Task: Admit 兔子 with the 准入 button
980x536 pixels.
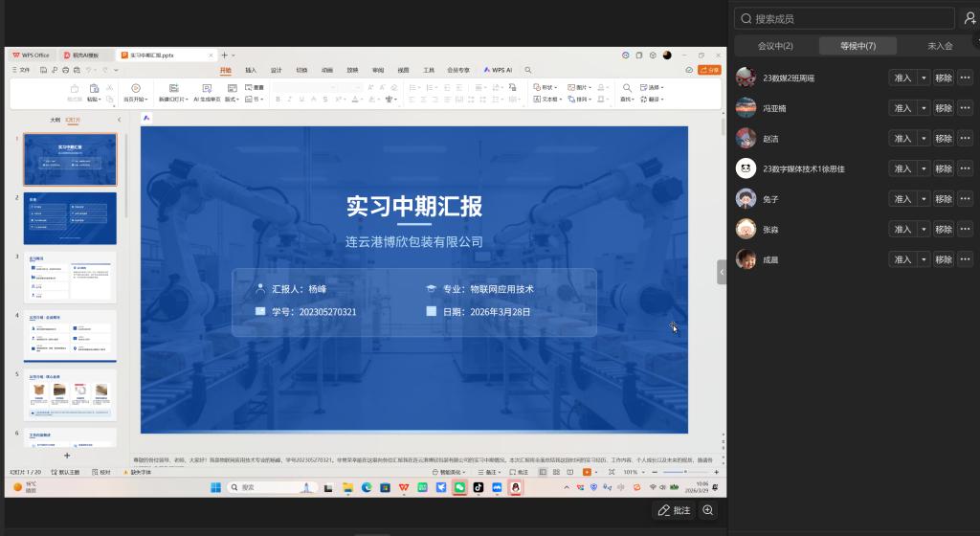Action: click(x=902, y=198)
